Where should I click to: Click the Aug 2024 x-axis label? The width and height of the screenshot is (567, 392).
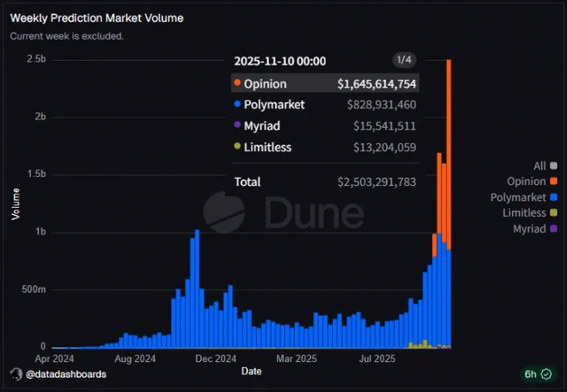click(x=135, y=359)
